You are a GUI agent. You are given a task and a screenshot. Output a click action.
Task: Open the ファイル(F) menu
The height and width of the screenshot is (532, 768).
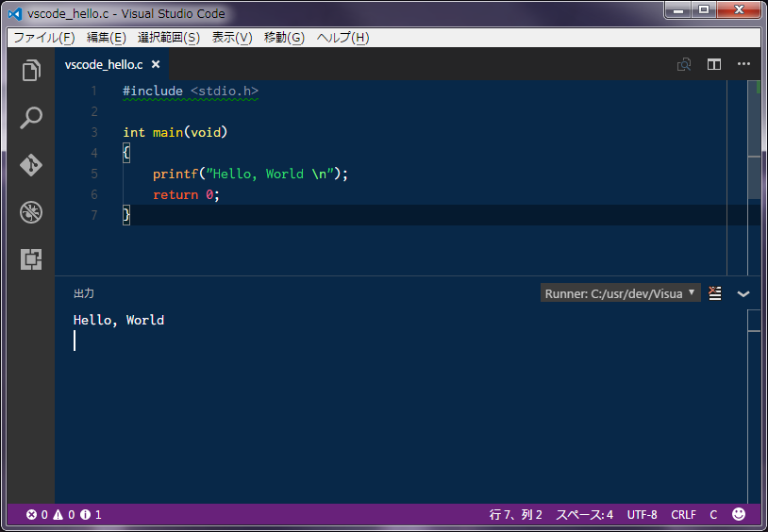(43, 38)
